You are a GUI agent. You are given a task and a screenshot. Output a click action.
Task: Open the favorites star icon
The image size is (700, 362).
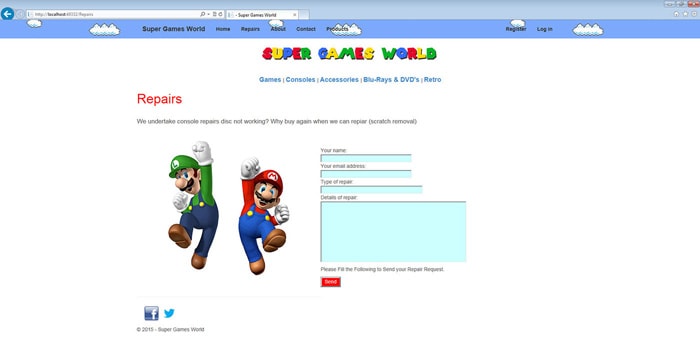pos(685,14)
